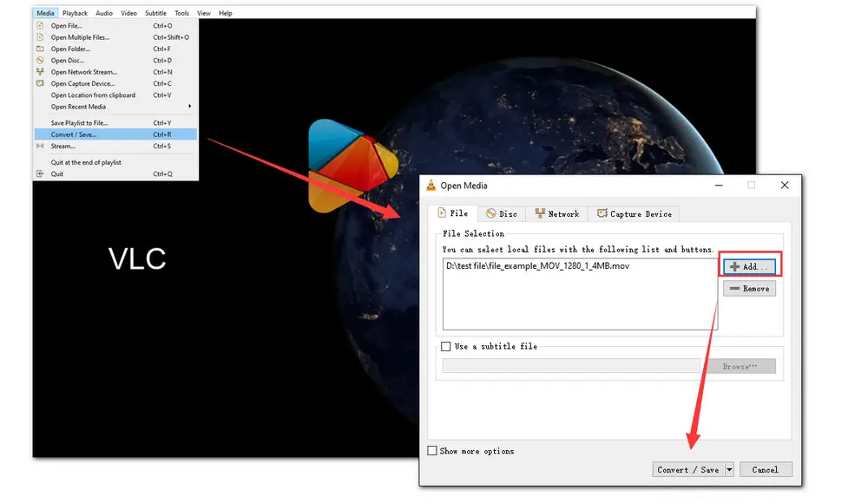Enable Use a subtitle file checkbox

pyautogui.click(x=445, y=346)
